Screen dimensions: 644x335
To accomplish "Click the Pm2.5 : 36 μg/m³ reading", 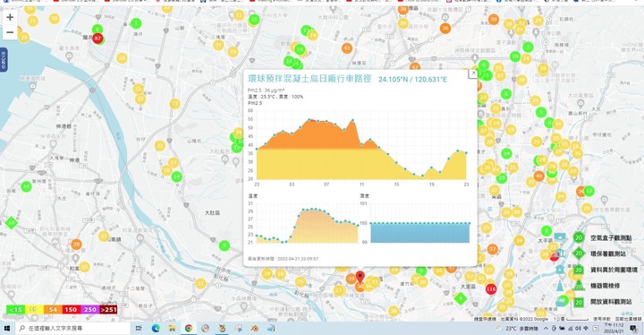I will 267,90.
